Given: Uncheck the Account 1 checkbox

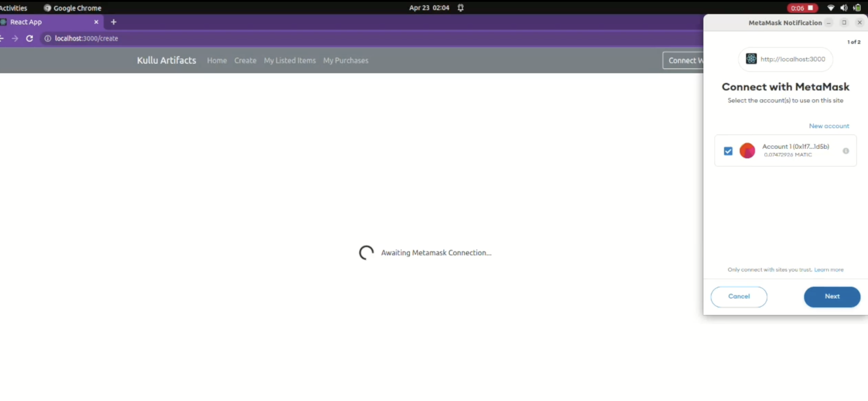Looking at the screenshot, I should pyautogui.click(x=728, y=151).
